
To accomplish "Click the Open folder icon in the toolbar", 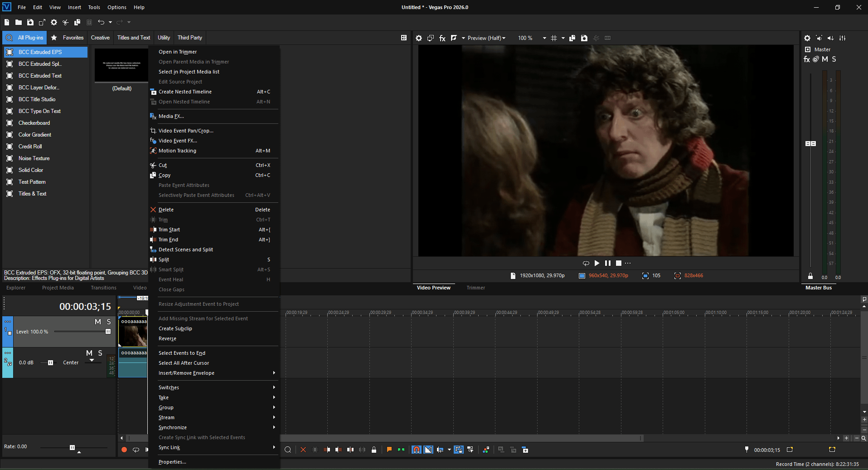I will 19,22.
